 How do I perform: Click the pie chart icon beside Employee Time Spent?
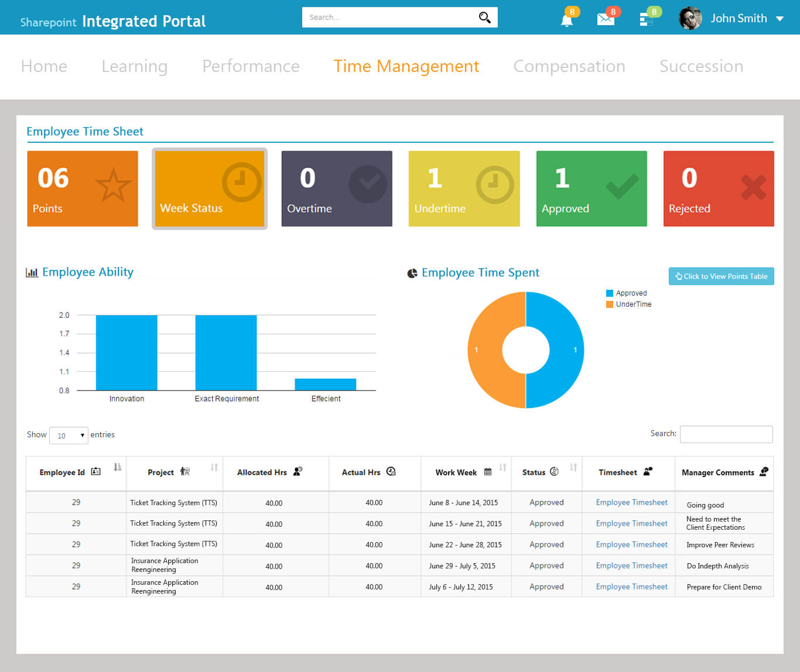(412, 273)
